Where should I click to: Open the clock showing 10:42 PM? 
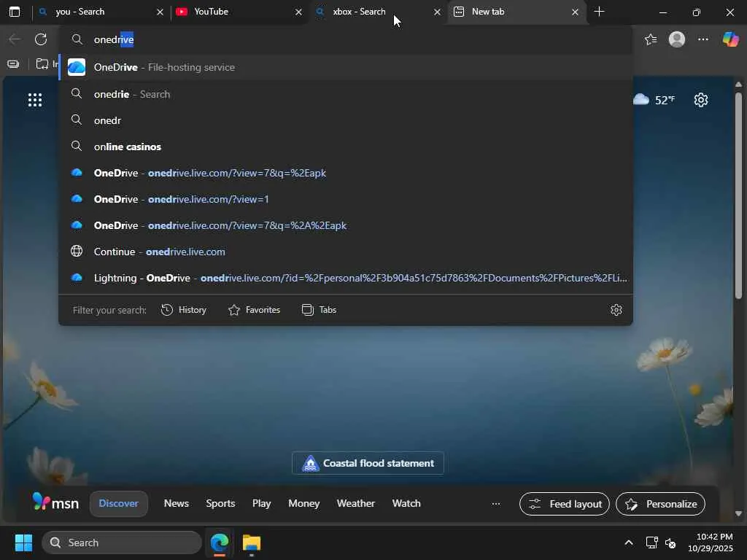(x=711, y=542)
